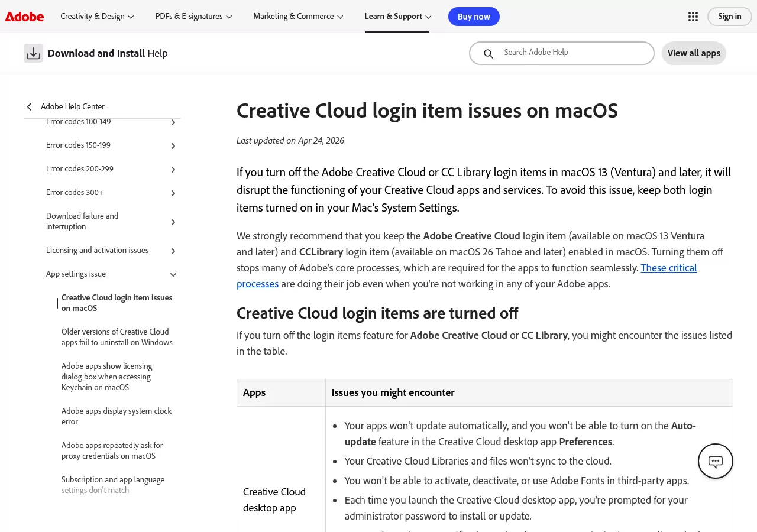Open Licensing and activation issues section

tap(98, 251)
